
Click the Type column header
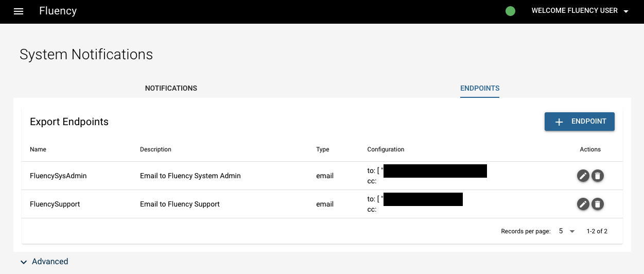click(323, 149)
